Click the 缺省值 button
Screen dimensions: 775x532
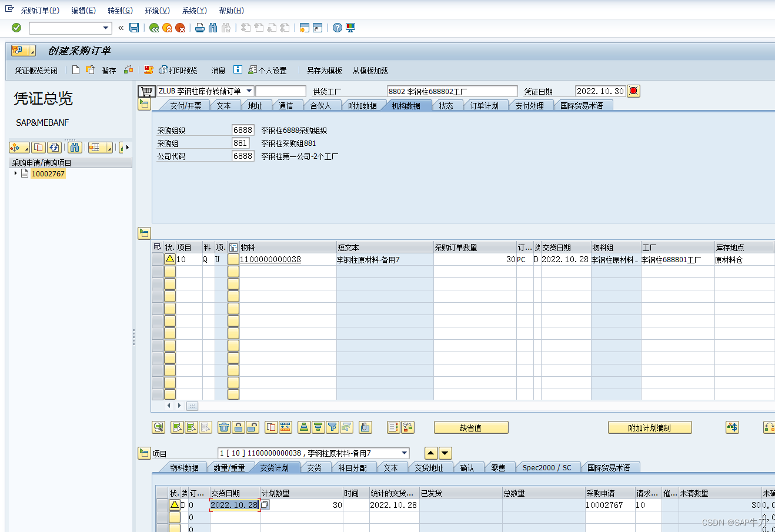click(471, 428)
